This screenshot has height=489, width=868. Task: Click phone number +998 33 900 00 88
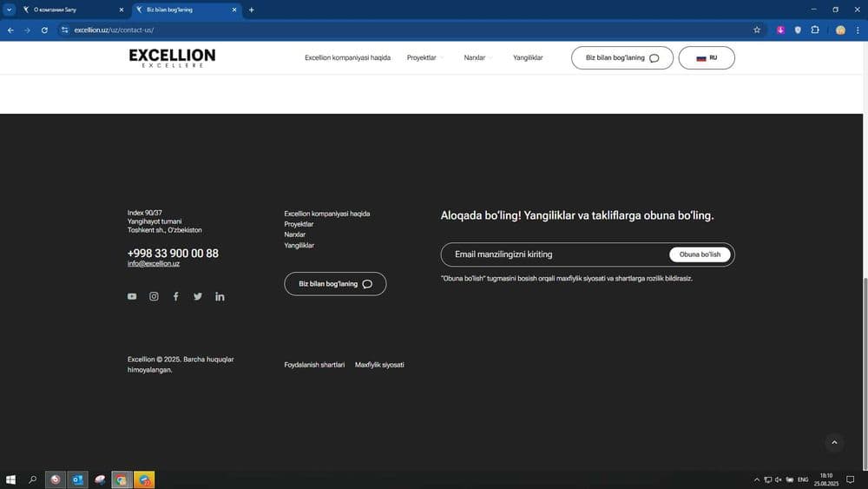coord(173,253)
